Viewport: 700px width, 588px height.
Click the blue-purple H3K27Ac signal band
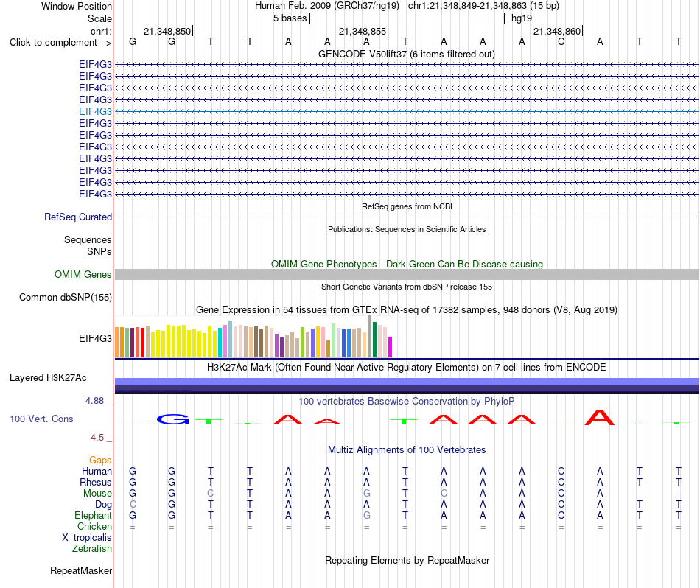pyautogui.click(x=407, y=386)
